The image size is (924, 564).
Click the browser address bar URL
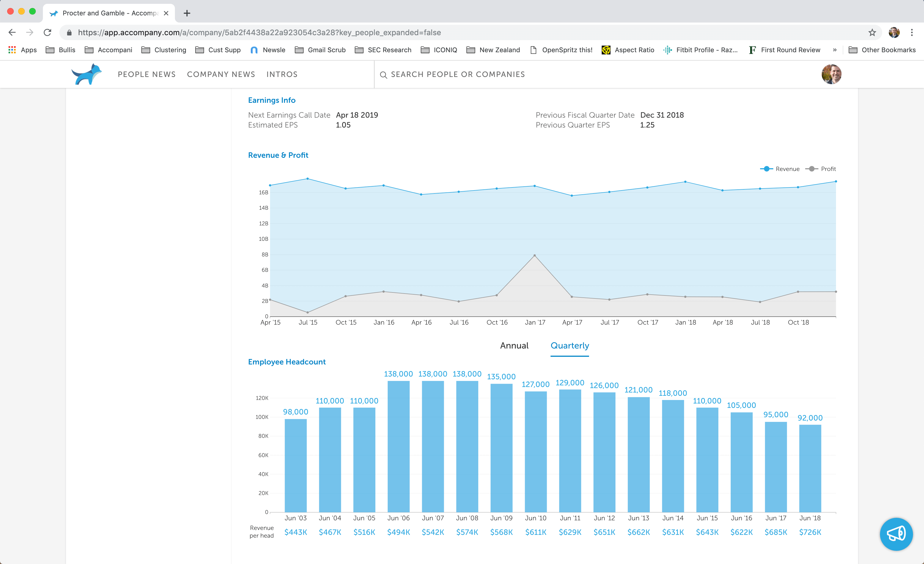tap(259, 33)
